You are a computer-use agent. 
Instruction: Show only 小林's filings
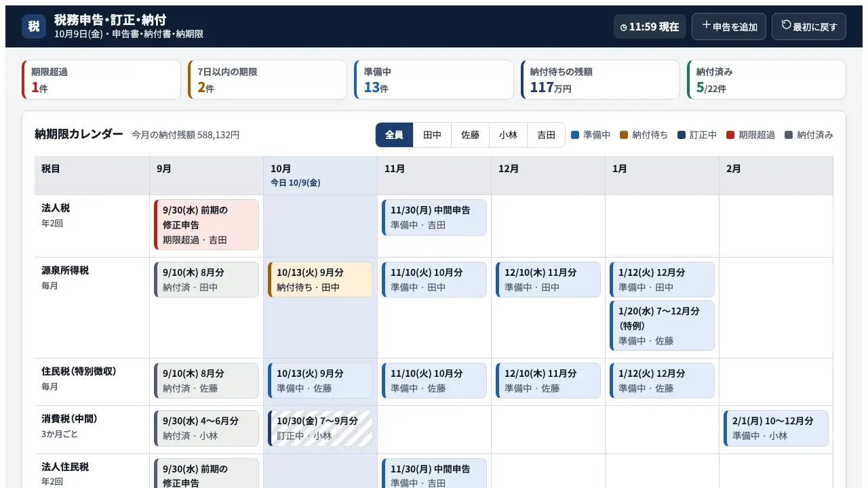click(x=509, y=135)
